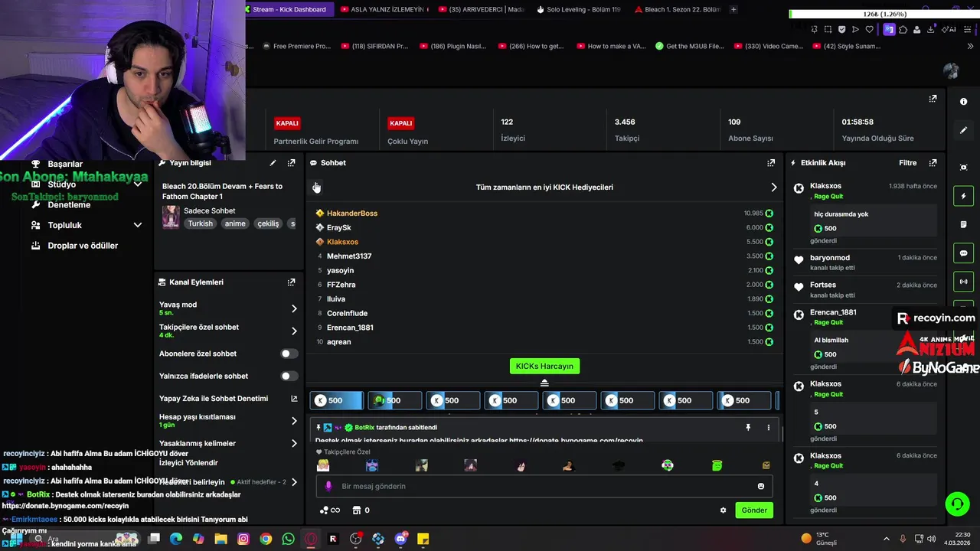Show more browser bookmarks chevron
The height and width of the screenshot is (551, 980).
click(971, 46)
